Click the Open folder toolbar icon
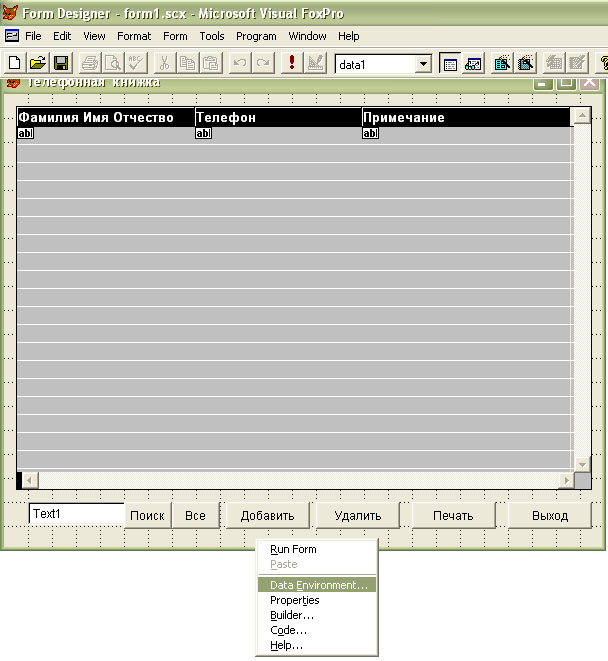Image resolution: width=608 pixels, height=661 pixels. click(38, 63)
